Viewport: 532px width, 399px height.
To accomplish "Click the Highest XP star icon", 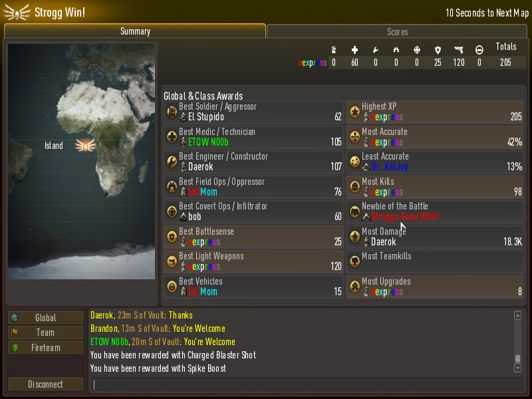I will [x=355, y=112].
